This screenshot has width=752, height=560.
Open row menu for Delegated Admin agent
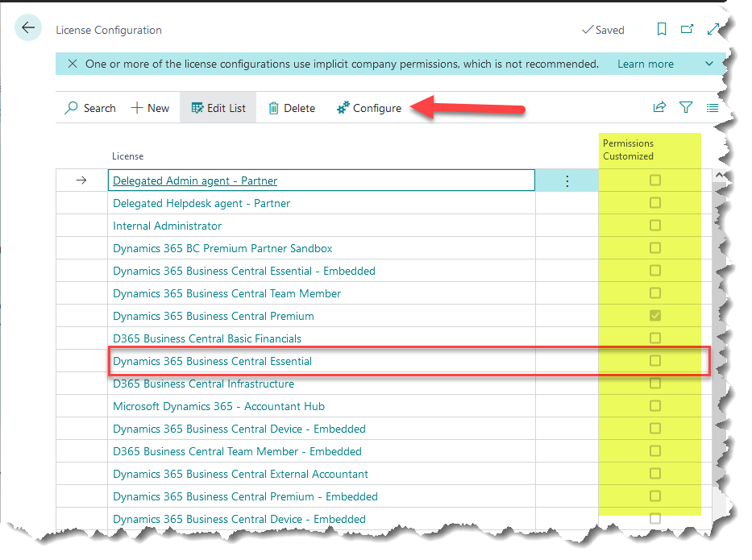point(567,180)
